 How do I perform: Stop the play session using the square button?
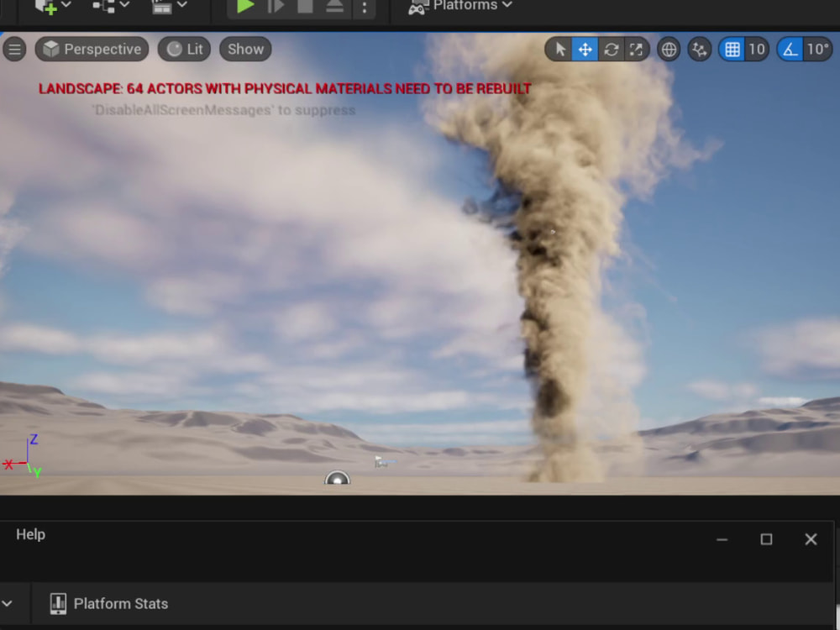pyautogui.click(x=305, y=7)
